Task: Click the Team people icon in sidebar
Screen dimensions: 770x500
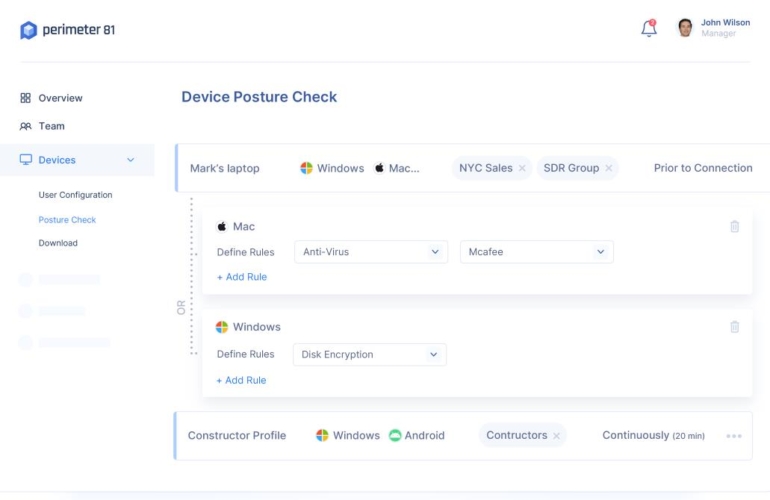Action: coord(26,126)
